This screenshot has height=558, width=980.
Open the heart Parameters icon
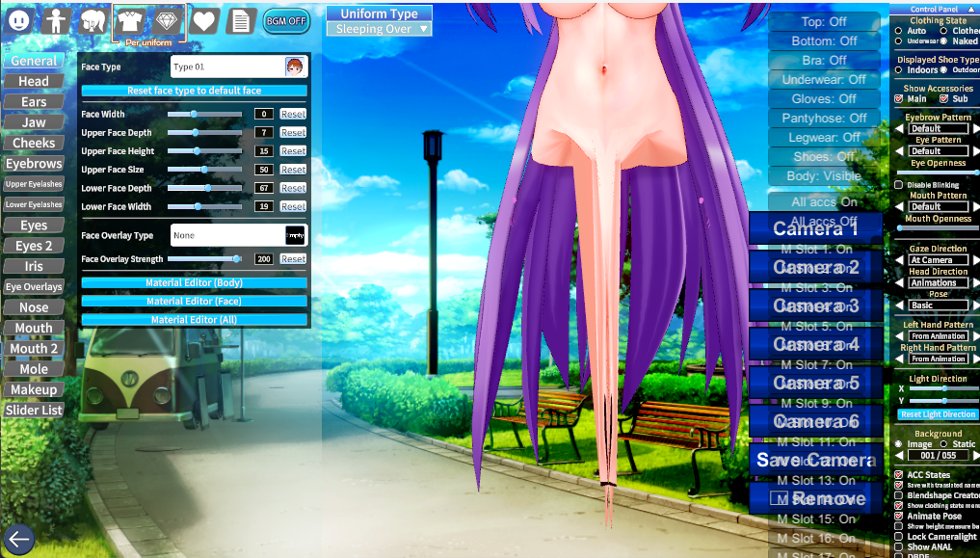click(203, 20)
